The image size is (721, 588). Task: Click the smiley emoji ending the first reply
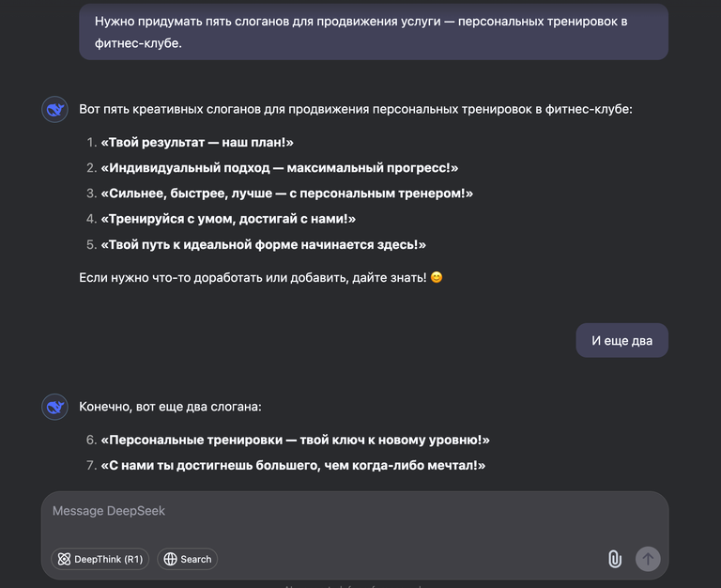coord(437,277)
